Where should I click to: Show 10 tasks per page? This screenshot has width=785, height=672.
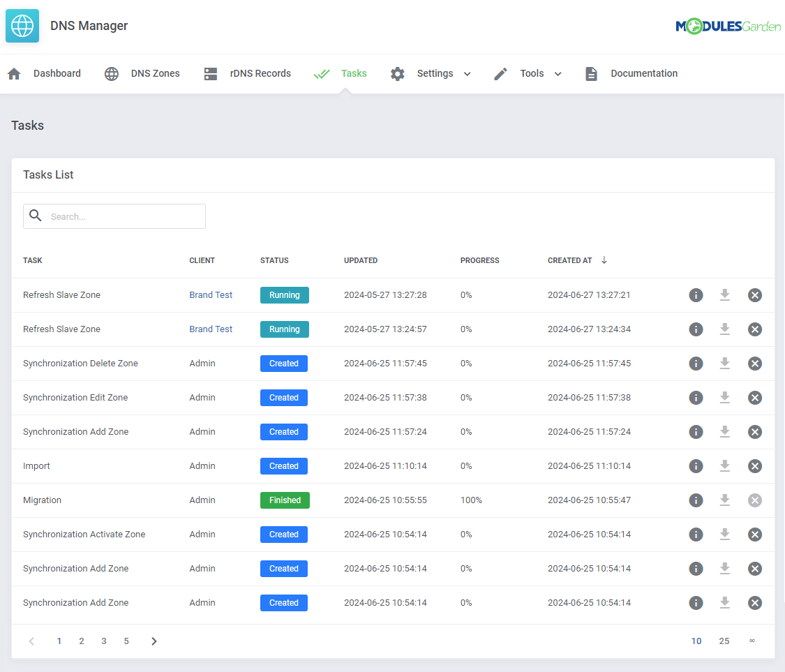(696, 641)
